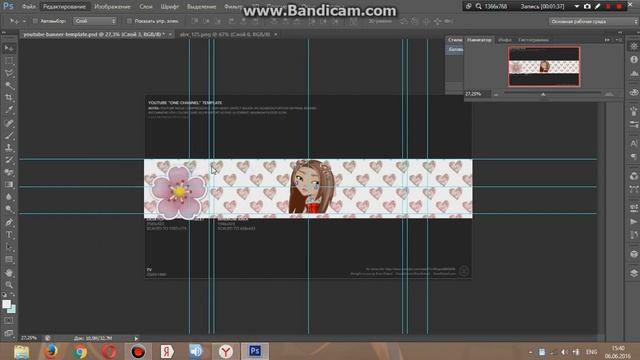Open the Bandicam dropdown arrow

click(577, 7)
